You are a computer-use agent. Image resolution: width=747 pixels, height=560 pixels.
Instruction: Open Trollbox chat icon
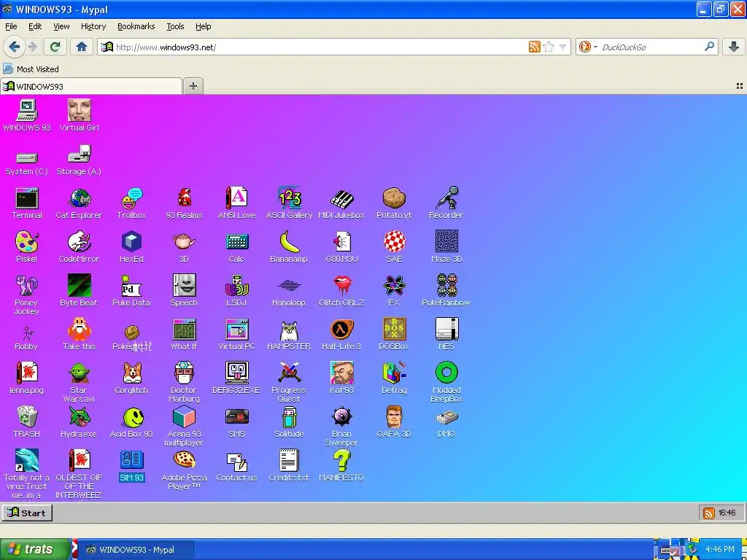pyautogui.click(x=131, y=198)
